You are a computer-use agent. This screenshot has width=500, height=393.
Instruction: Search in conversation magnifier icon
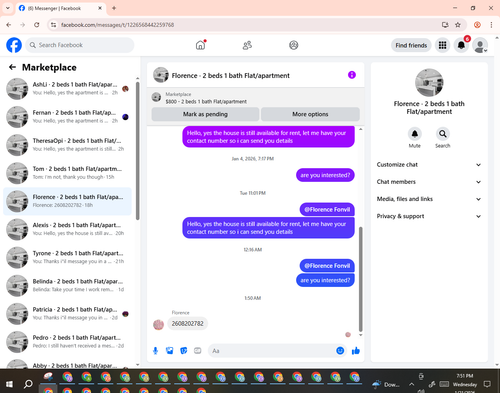coord(442,134)
